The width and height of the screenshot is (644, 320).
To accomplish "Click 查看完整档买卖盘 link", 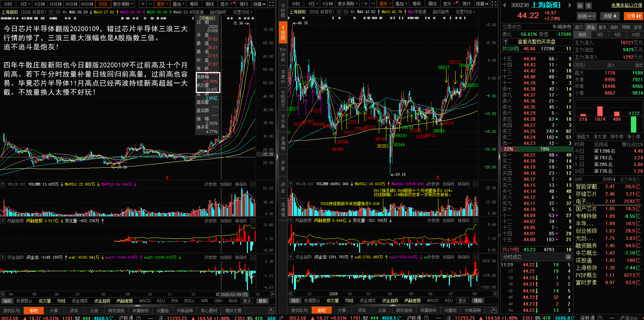I will (536, 42).
